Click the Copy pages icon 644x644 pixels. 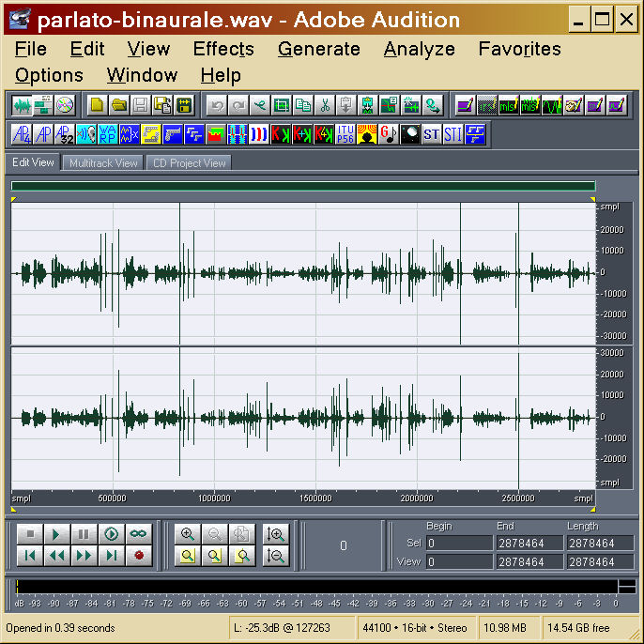pyautogui.click(x=303, y=105)
